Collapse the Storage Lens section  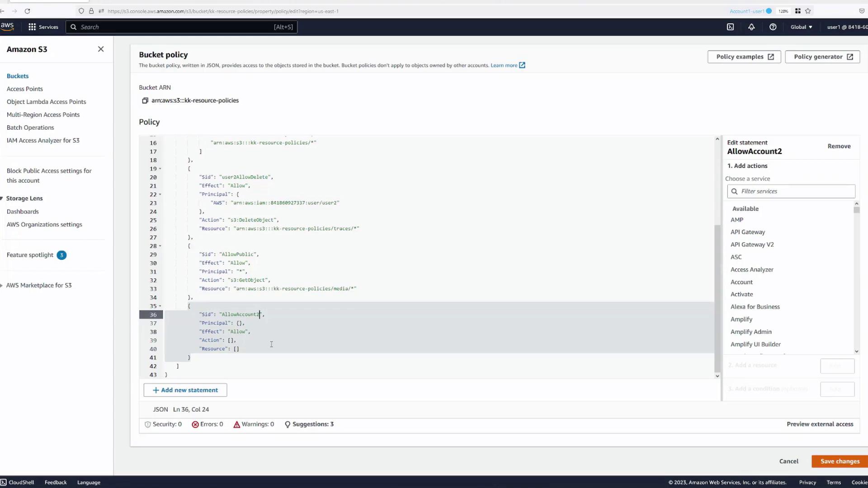click(x=2, y=198)
